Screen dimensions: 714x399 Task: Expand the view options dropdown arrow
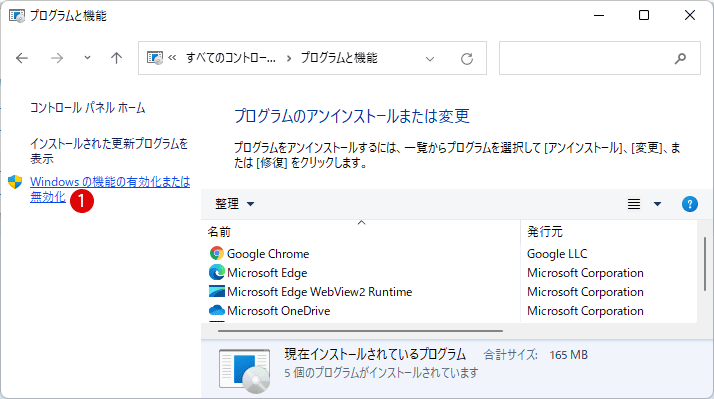pyautogui.click(x=657, y=204)
